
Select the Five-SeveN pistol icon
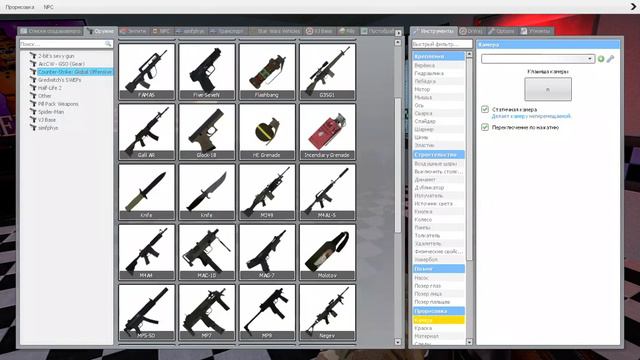pyautogui.click(x=207, y=71)
